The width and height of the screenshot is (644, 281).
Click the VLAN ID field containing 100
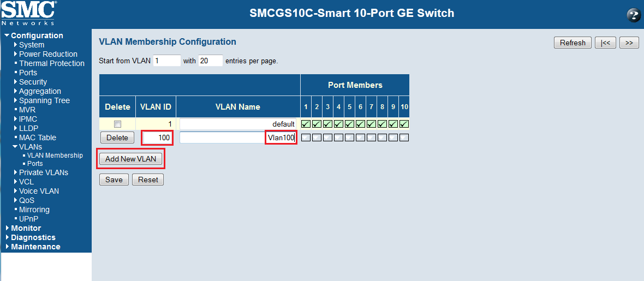click(157, 138)
